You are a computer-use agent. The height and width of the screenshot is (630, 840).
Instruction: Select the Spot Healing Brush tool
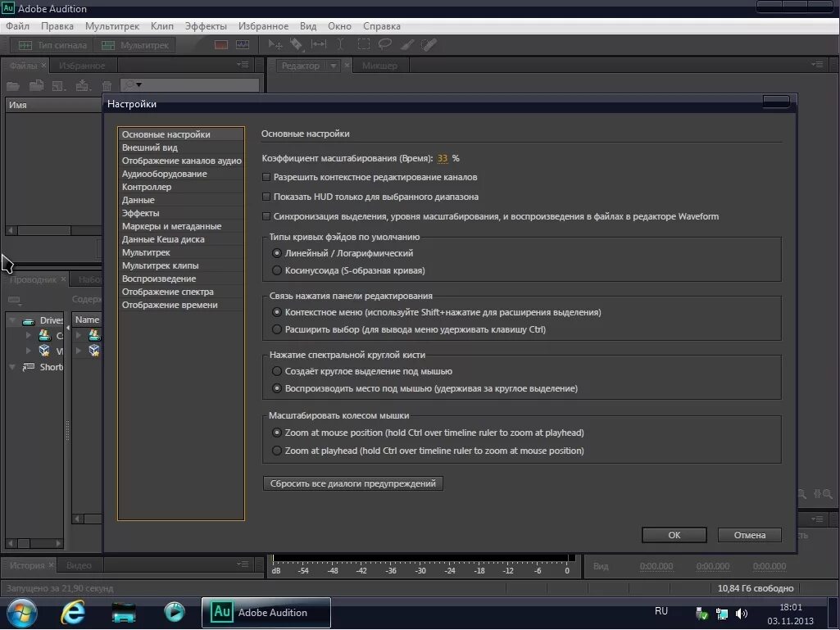pyautogui.click(x=429, y=44)
